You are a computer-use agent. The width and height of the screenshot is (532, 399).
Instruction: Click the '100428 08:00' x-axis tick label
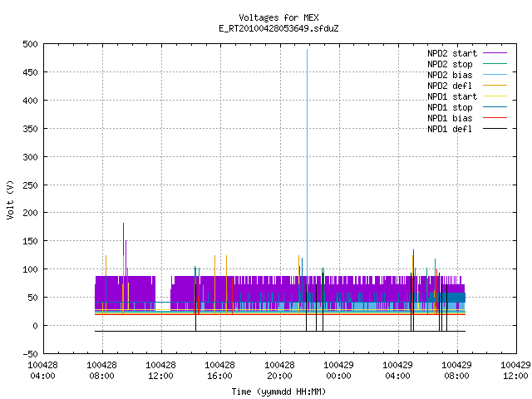coord(101,371)
